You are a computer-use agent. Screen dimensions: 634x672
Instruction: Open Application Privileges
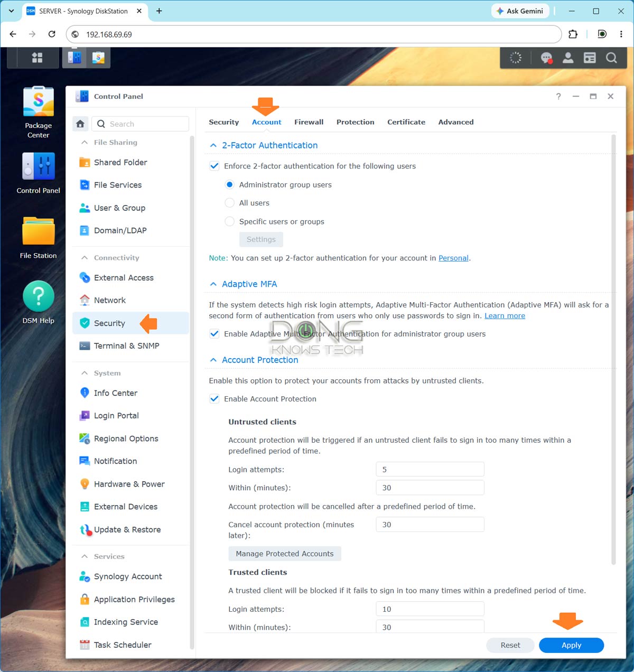point(130,599)
